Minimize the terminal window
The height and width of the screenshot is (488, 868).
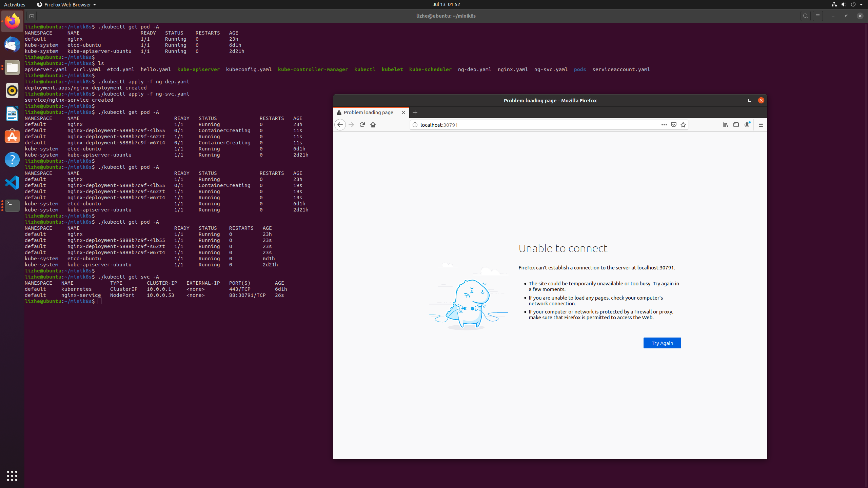(x=833, y=16)
